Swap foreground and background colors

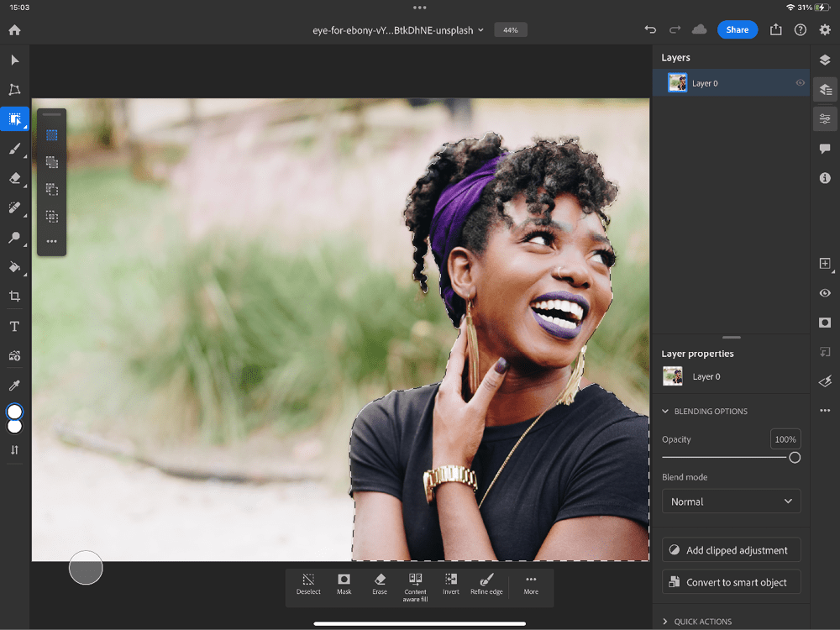pos(14,449)
